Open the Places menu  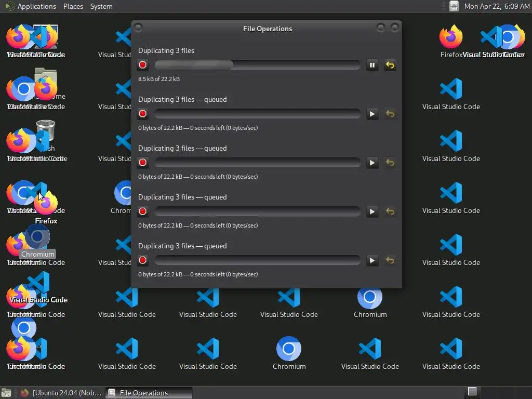pos(73,6)
